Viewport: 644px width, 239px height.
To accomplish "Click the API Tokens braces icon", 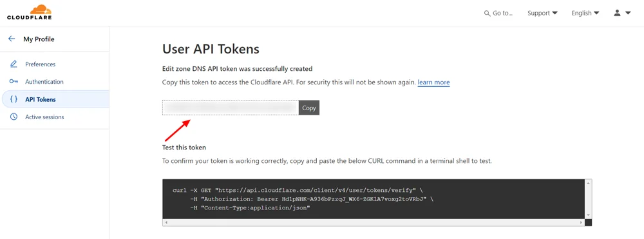I will pos(14,99).
